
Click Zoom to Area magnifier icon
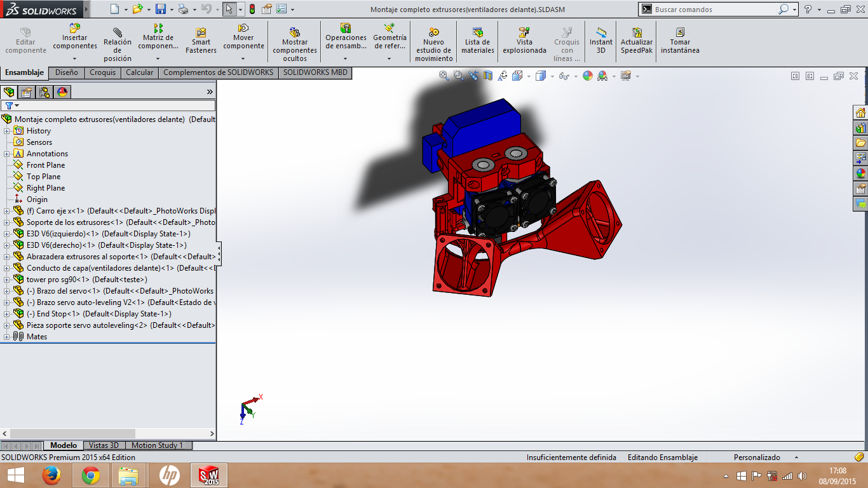click(459, 76)
